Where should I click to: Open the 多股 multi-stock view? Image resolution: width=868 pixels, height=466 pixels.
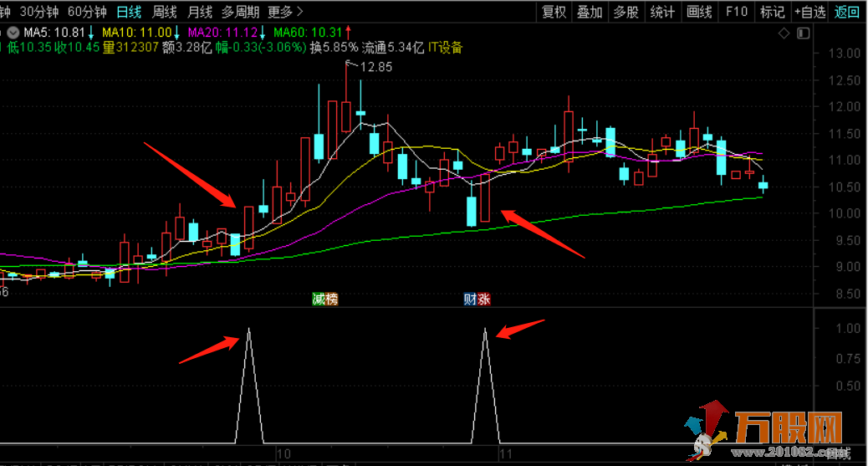(626, 12)
